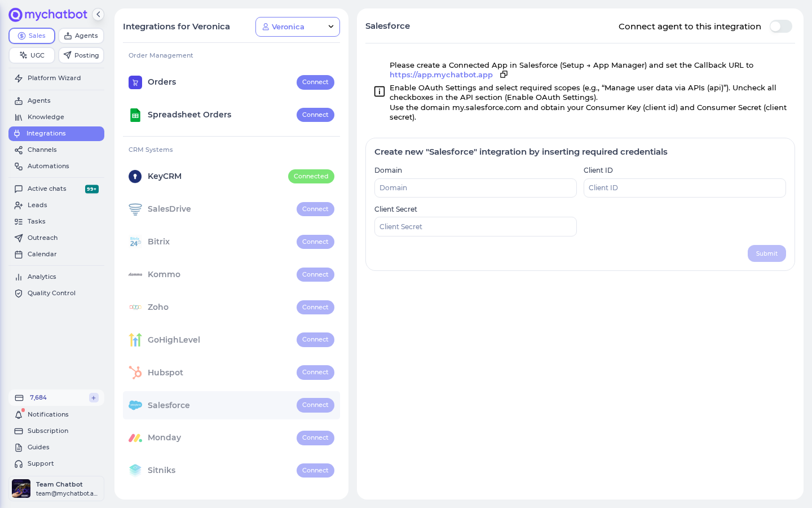Click Connect for Monday

pos(315,438)
